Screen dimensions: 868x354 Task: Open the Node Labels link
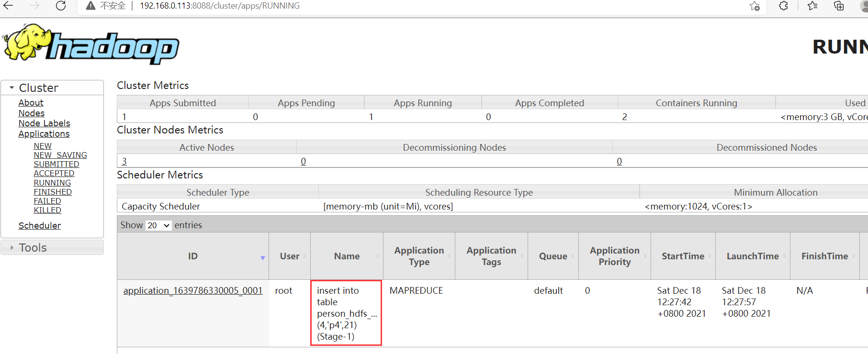(x=44, y=123)
